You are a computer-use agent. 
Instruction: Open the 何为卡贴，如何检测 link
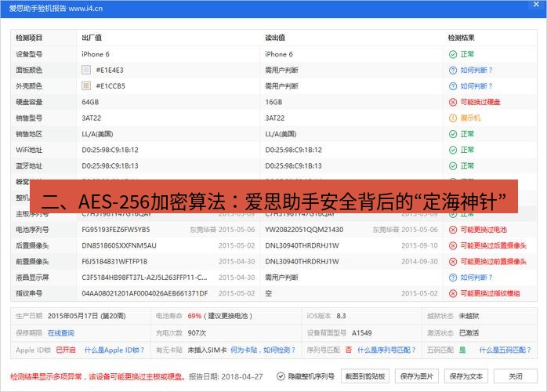263,350
